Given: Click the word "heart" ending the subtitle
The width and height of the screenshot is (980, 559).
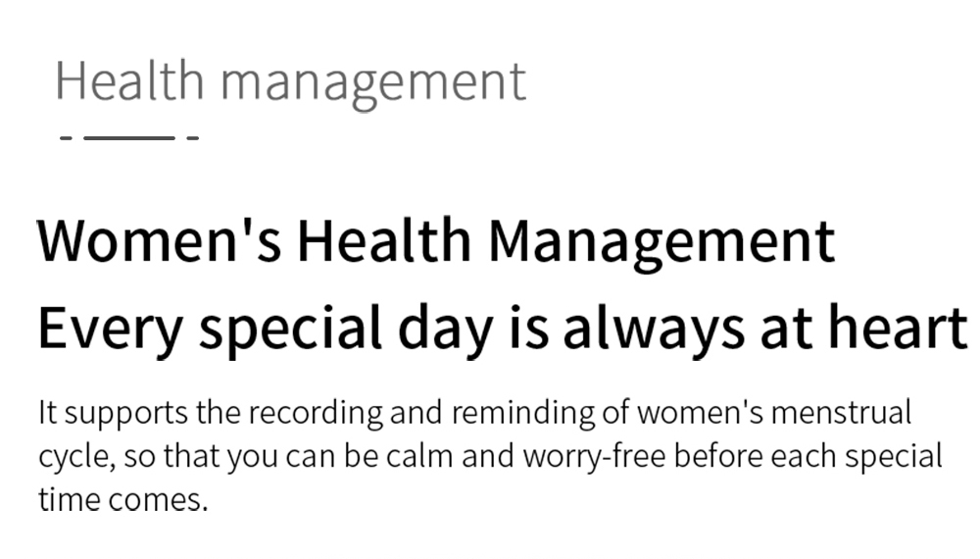Looking at the screenshot, I should click(x=903, y=329).
